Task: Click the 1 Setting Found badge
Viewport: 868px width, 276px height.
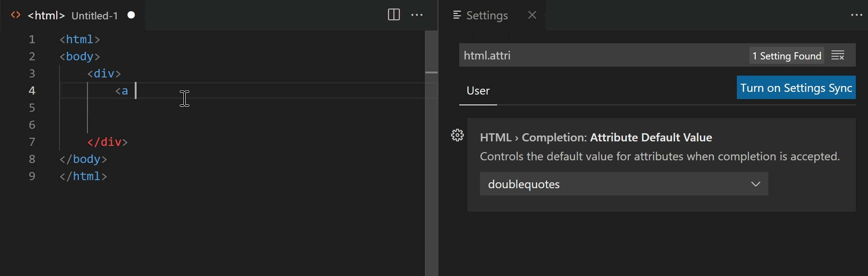Action: (x=787, y=56)
